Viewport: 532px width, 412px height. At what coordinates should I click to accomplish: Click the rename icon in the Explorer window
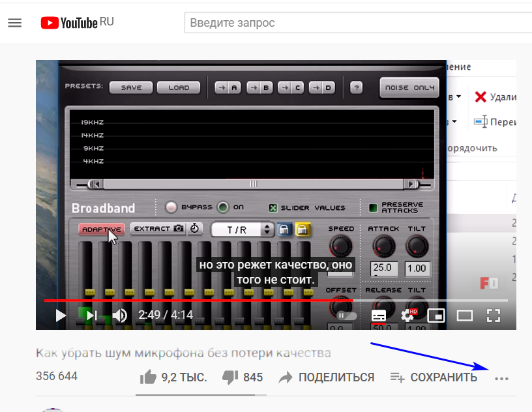click(480, 121)
